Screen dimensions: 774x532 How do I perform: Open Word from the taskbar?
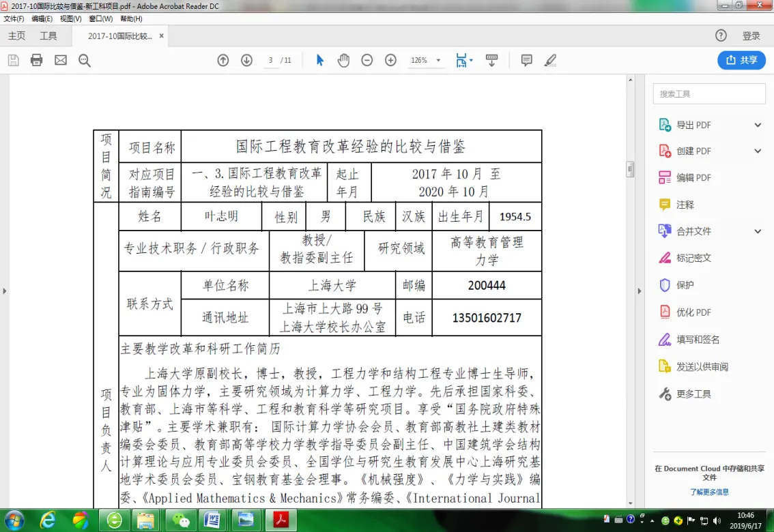click(x=212, y=520)
